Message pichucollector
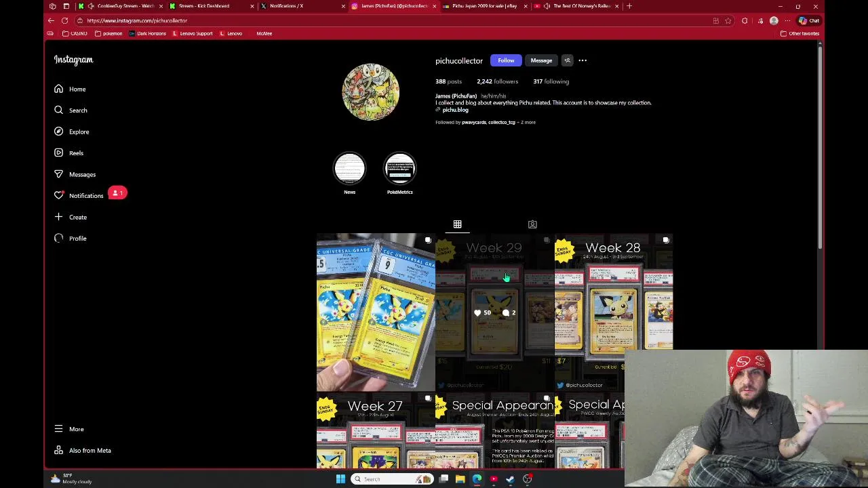 541,60
